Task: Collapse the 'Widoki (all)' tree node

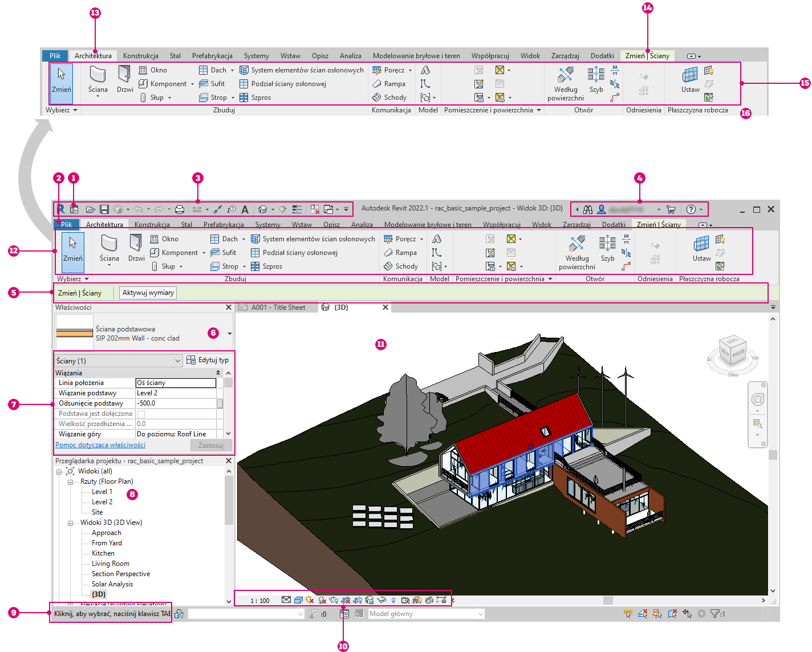Action: tap(59, 472)
